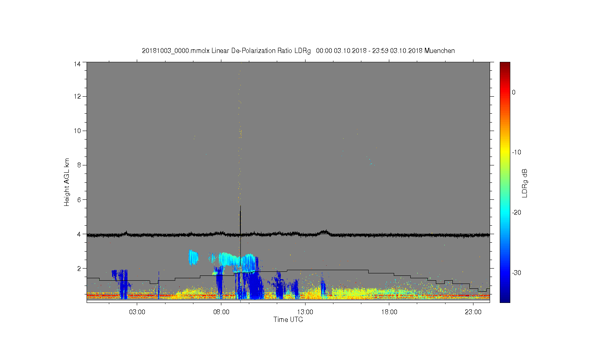Click the dark blue bottom of the colorbar
607x364 pixels.
tap(505, 299)
